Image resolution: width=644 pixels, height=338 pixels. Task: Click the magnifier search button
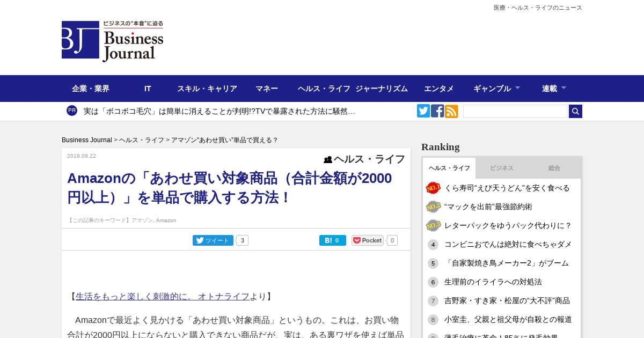tap(575, 111)
